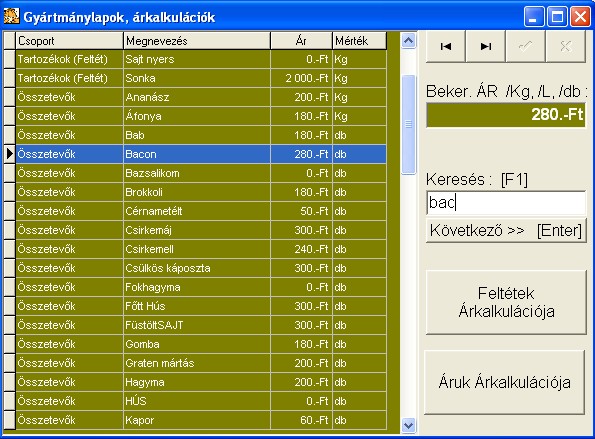Open Feltétek Árkalkulációja
This screenshot has height=439, width=595.
point(506,302)
